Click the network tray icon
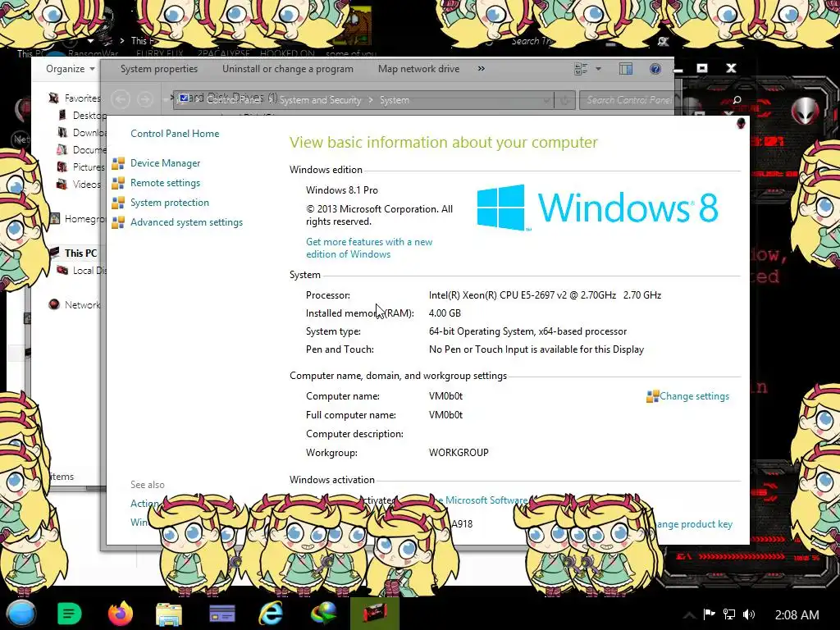 tap(729, 614)
